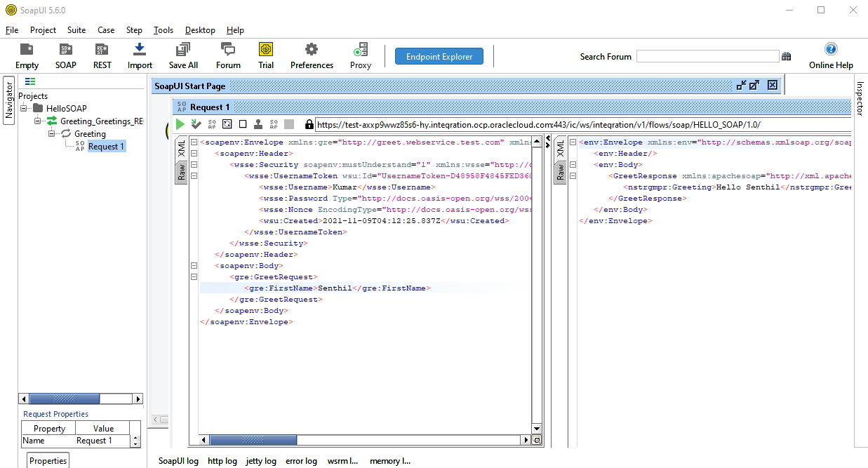Click the green list icon in Navigator panel
The height and width of the screenshot is (468, 868).
pos(30,82)
